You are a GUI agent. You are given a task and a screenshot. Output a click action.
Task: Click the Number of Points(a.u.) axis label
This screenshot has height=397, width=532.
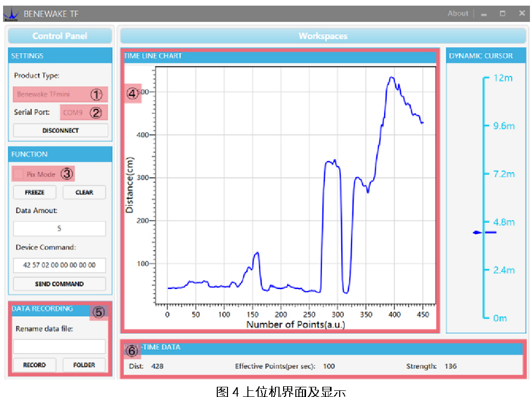(295, 325)
